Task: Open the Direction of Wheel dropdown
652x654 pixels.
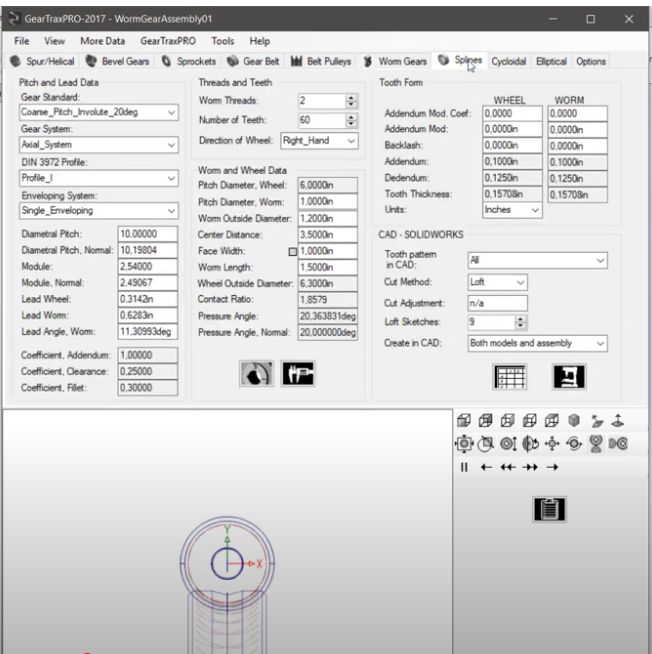Action: (x=319, y=141)
